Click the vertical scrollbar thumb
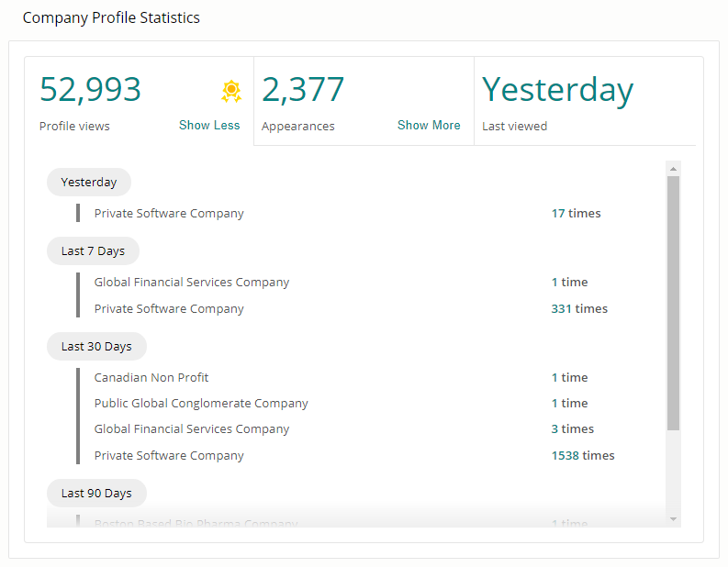The image size is (728, 567). 673,303
